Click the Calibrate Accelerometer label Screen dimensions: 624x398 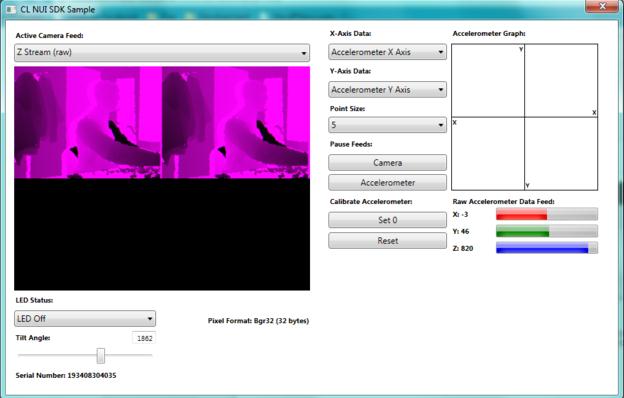click(x=371, y=202)
